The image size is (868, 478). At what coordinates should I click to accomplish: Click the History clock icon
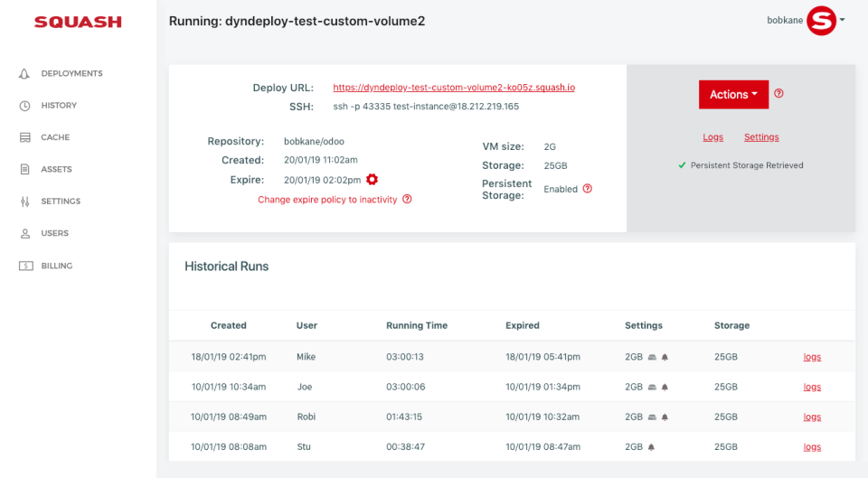point(25,106)
